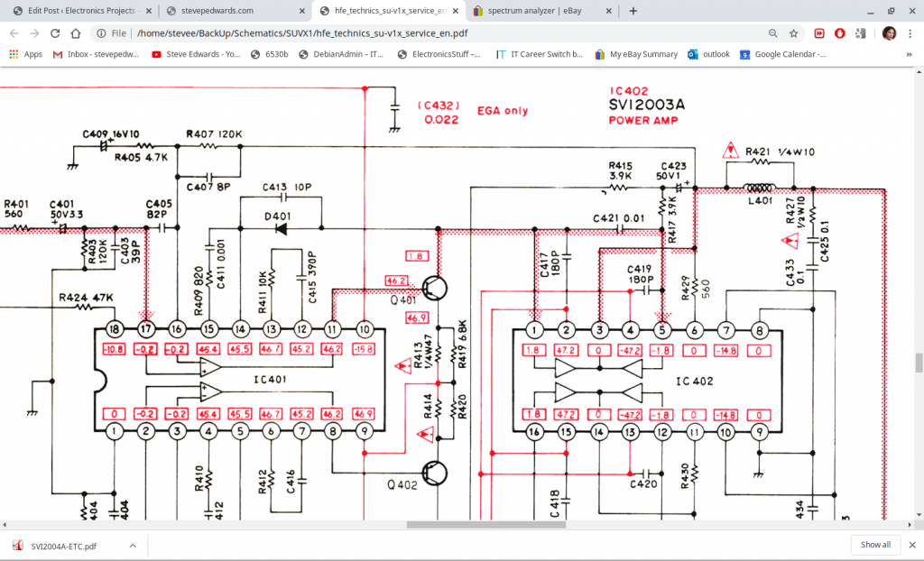Go back to the previous page
Image resolution: width=924 pixels, height=561 pixels.
click(14, 33)
